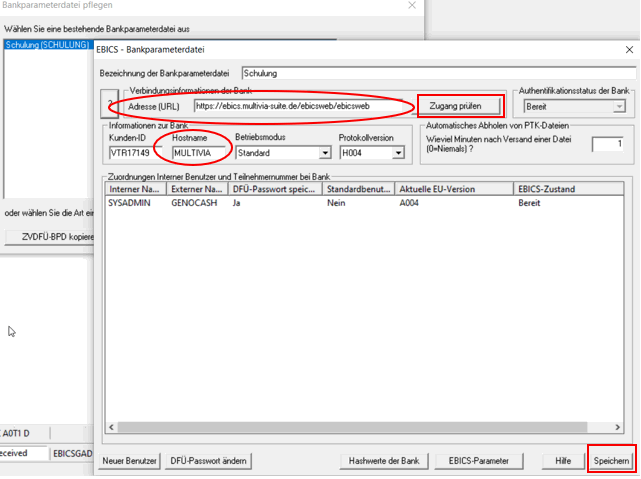Click the A004 EU-Version cell

click(409, 203)
